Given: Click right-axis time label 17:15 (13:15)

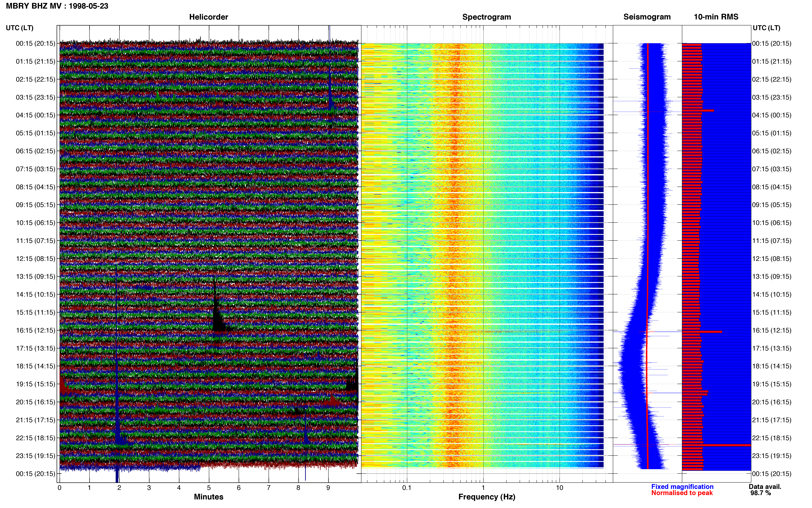Looking at the screenshot, I should tap(772, 348).
